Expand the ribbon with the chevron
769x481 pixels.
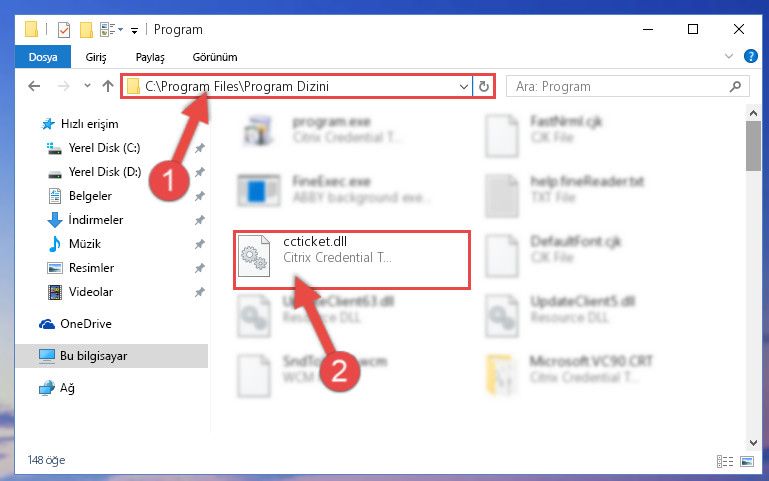[729, 56]
